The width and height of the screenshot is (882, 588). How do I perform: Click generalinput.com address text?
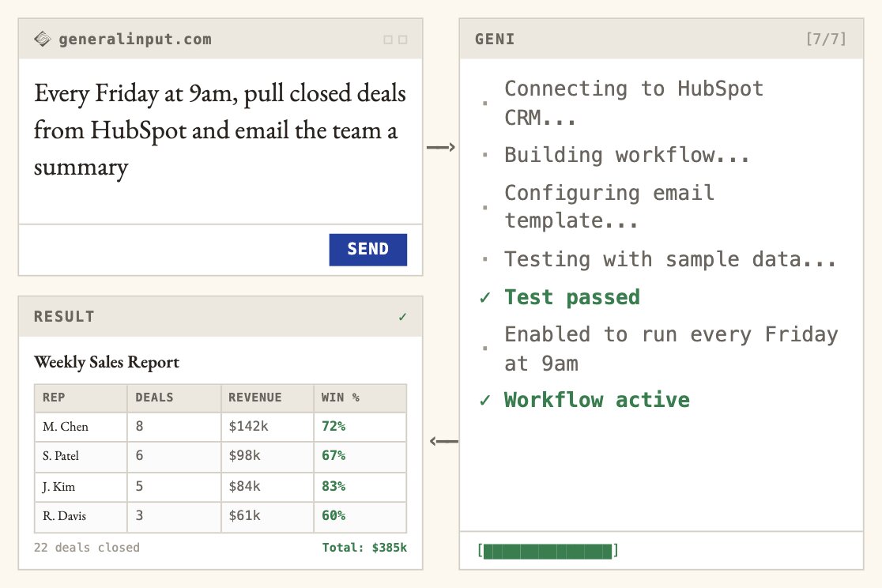[x=135, y=39]
